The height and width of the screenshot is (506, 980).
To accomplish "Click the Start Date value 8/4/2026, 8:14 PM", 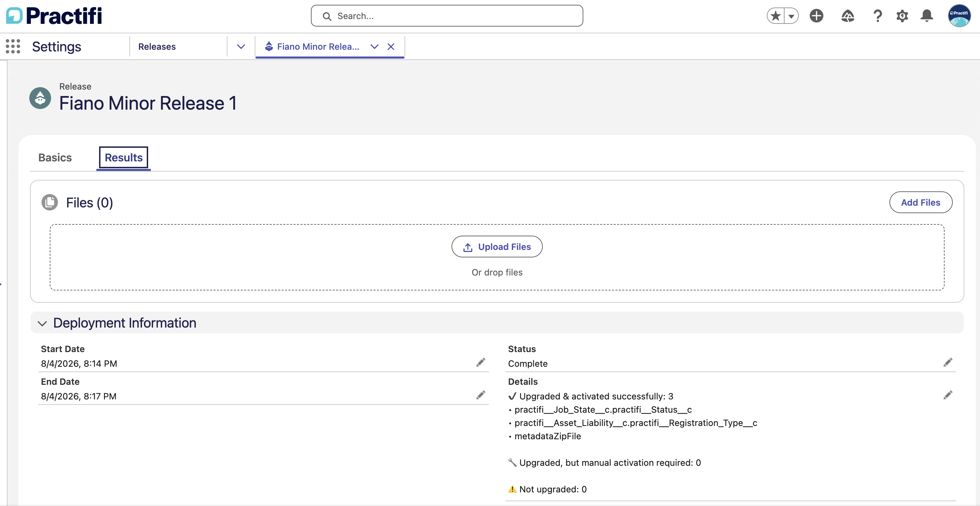I will click(79, 364).
